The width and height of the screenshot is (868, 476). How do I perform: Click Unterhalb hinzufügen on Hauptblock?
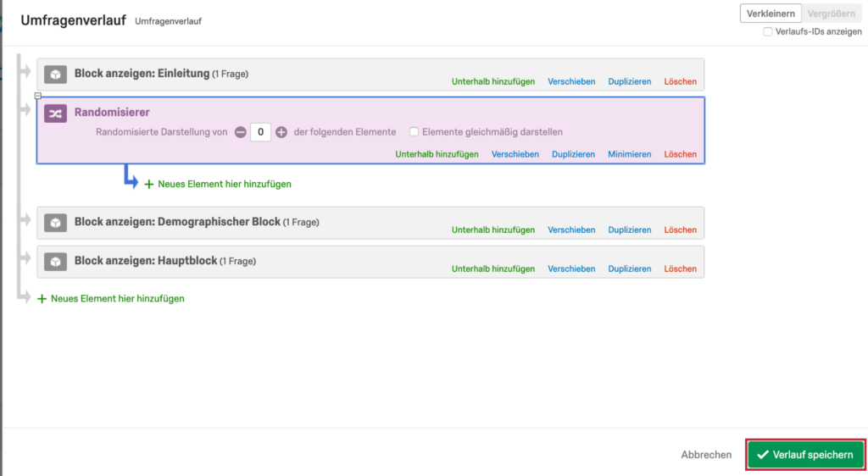point(493,268)
